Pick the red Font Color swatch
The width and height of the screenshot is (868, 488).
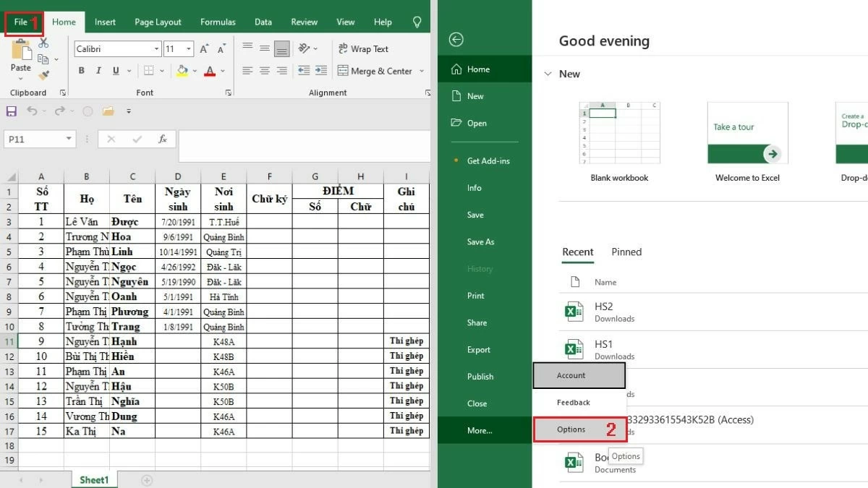pos(209,69)
